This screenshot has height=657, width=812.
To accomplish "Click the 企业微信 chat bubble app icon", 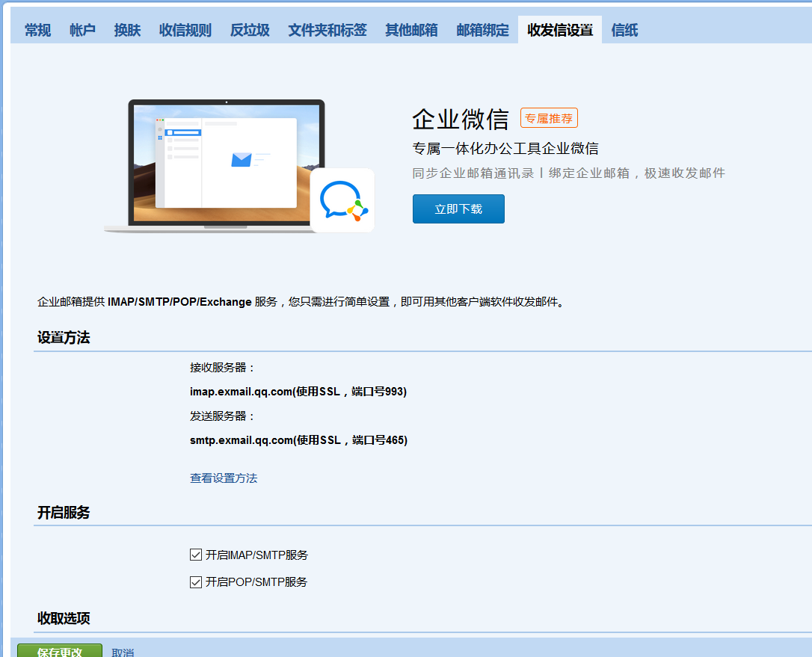I will pos(342,200).
